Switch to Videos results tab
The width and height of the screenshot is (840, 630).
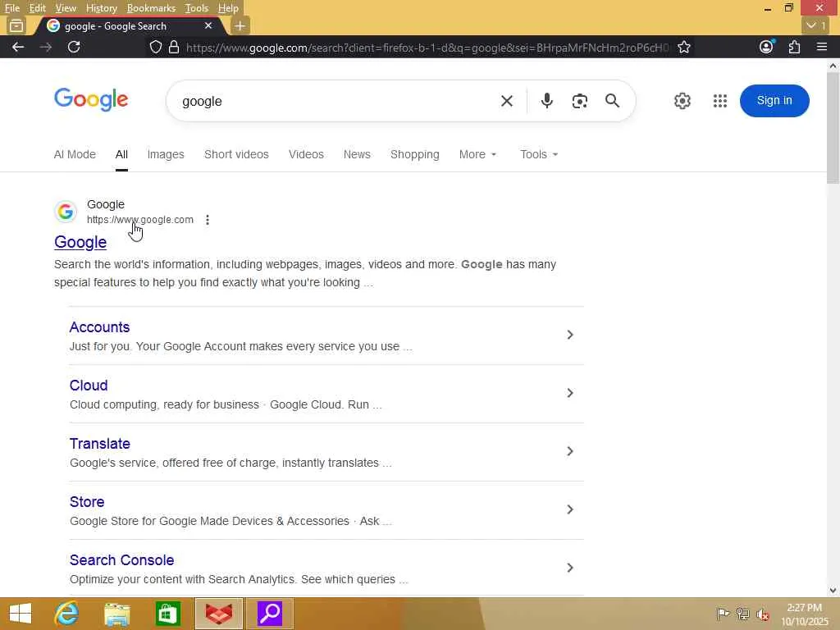[x=306, y=154]
